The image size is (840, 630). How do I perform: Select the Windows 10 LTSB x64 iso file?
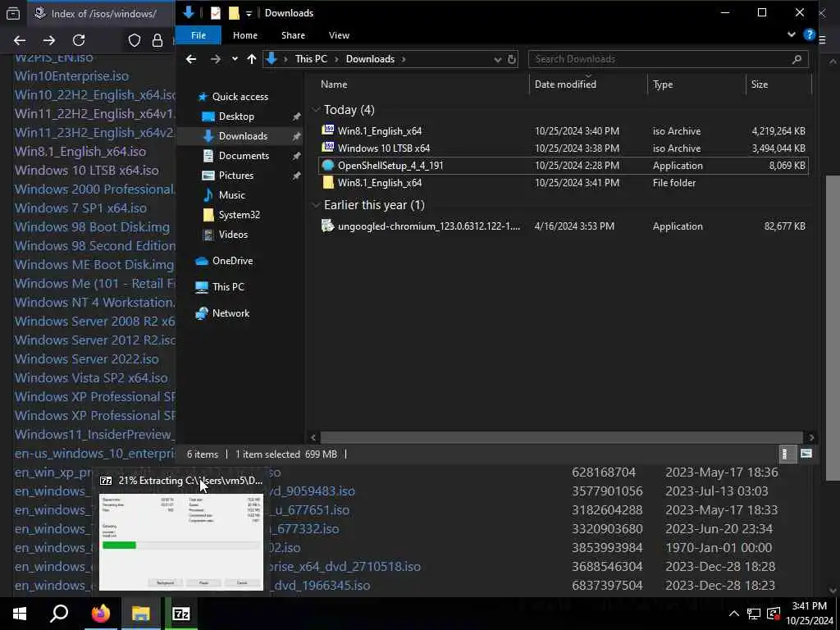(x=563, y=148)
